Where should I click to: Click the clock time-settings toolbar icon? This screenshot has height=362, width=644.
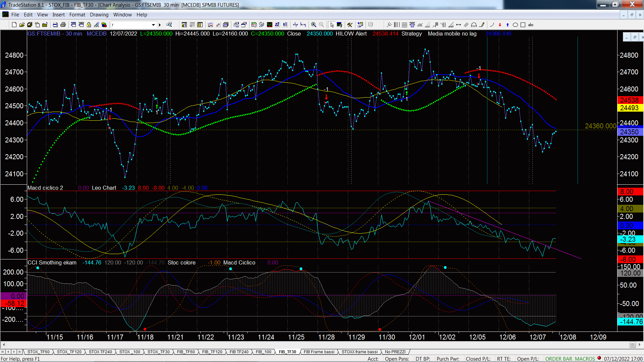[x=254, y=25]
